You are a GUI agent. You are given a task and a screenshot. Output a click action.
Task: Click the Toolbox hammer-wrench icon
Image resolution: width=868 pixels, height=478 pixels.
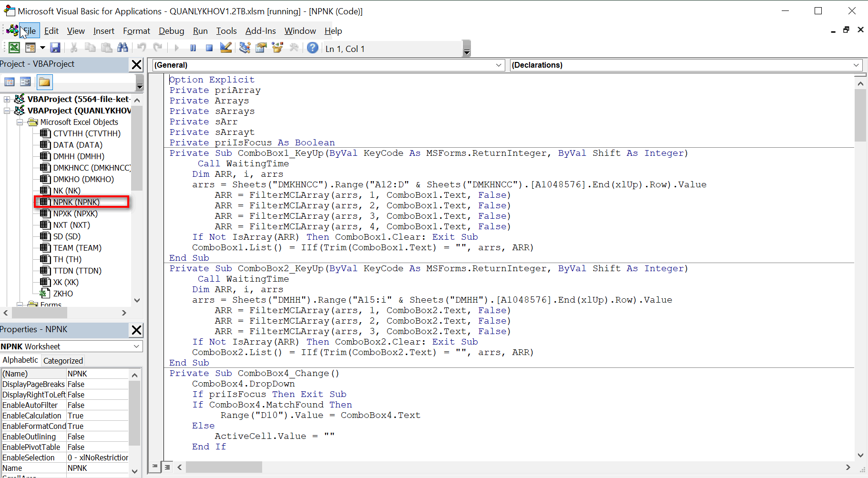294,48
